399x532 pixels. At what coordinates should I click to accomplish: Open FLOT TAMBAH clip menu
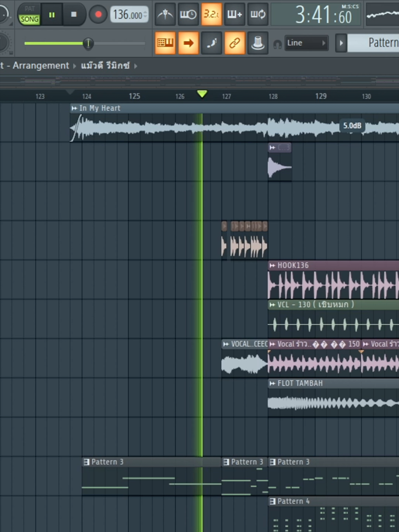click(272, 383)
